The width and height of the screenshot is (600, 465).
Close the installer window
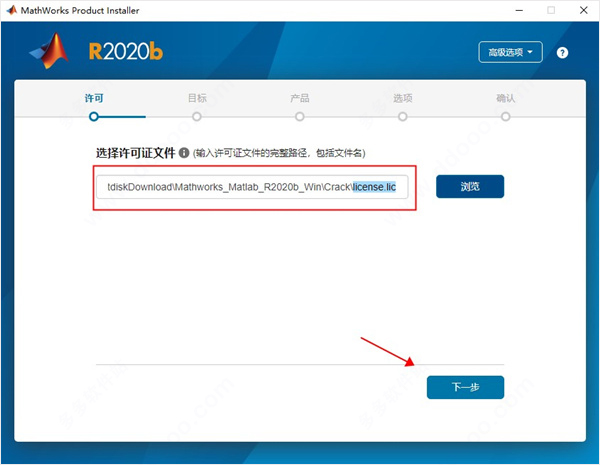(584, 10)
